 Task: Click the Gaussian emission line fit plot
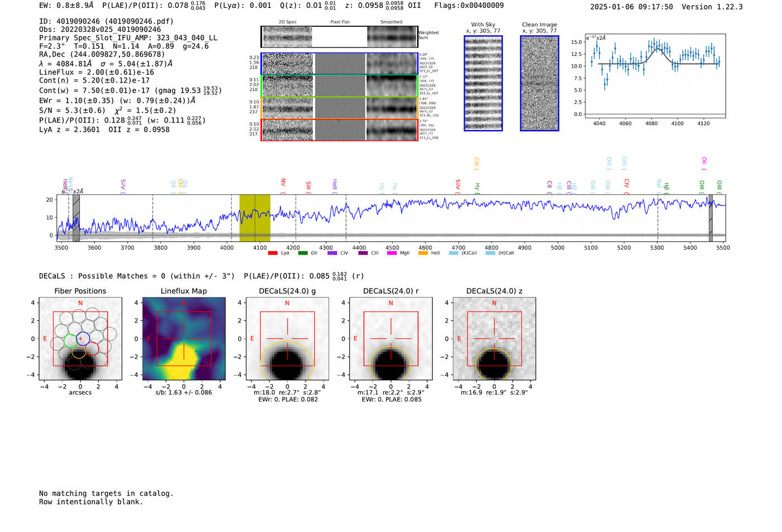click(655, 76)
